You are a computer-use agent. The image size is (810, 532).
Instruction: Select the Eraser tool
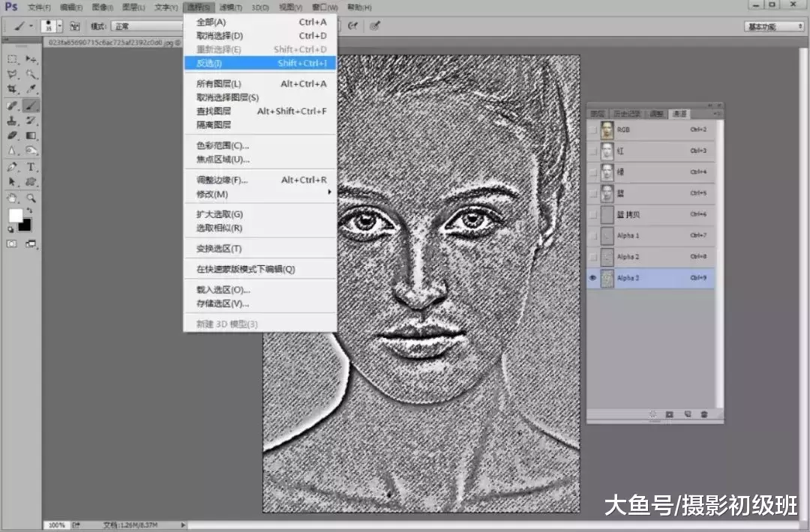pyautogui.click(x=13, y=136)
